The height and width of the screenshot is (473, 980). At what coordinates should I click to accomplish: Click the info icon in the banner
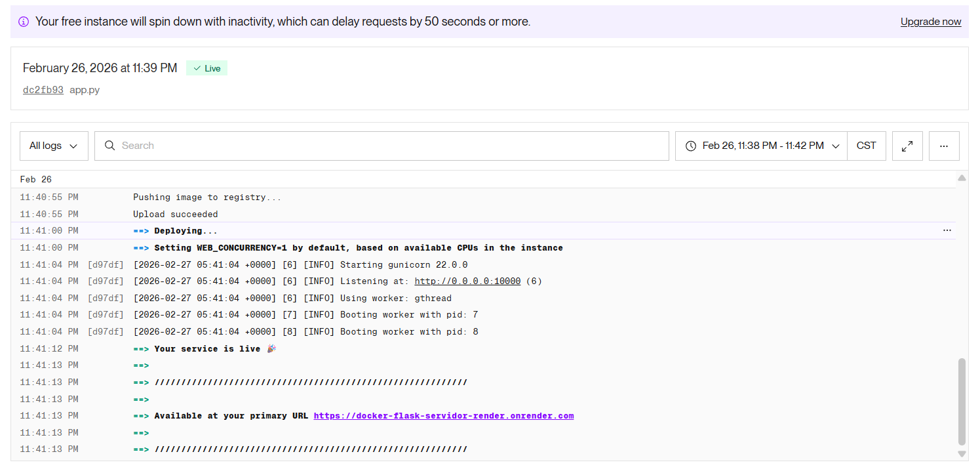tap(24, 22)
